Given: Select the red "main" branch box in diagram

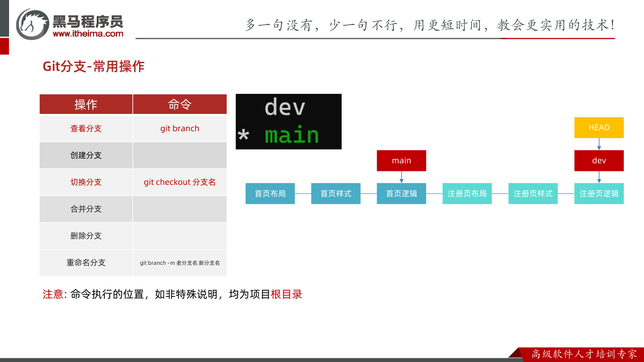Looking at the screenshot, I should tap(402, 160).
